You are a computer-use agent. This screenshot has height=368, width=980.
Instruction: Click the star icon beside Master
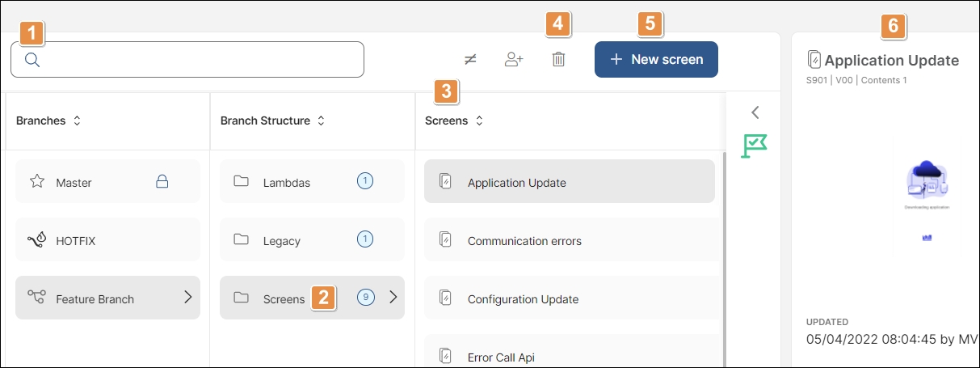coord(36,181)
